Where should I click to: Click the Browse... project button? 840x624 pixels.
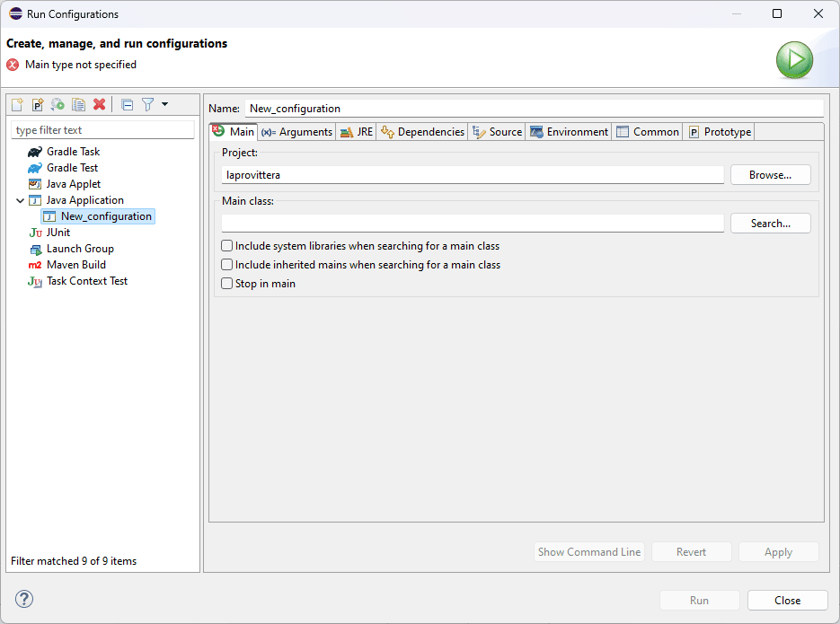pyautogui.click(x=770, y=175)
